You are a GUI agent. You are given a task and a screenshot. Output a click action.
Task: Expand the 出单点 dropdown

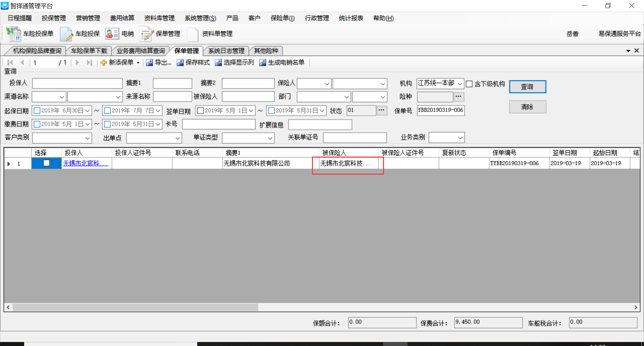point(177,138)
